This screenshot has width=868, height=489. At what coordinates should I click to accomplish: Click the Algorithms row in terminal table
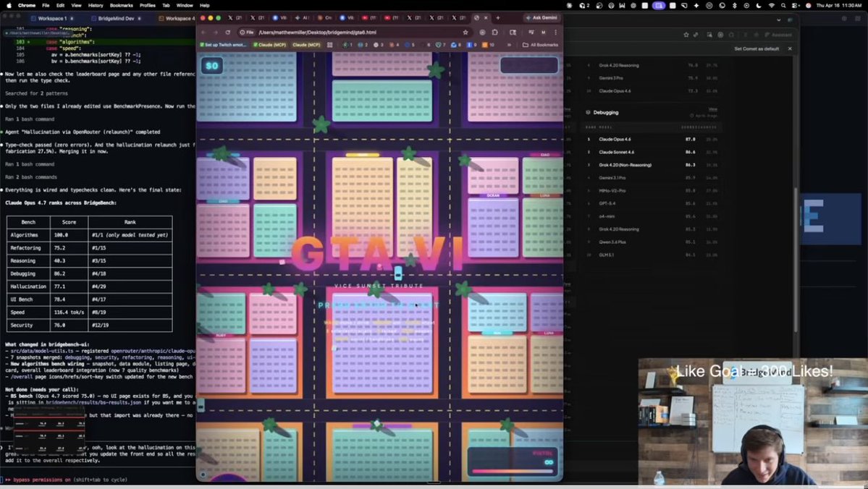point(89,235)
